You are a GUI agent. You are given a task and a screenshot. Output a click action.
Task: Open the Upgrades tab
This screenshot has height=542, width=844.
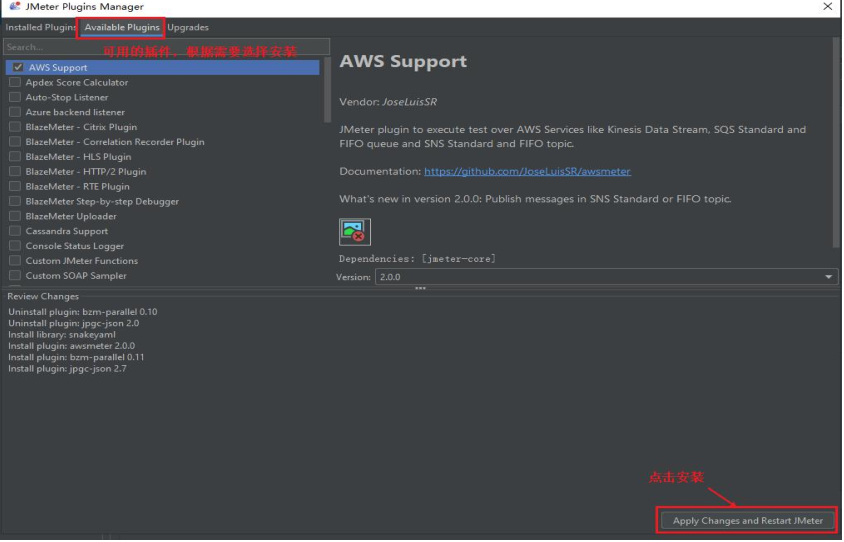click(x=188, y=27)
